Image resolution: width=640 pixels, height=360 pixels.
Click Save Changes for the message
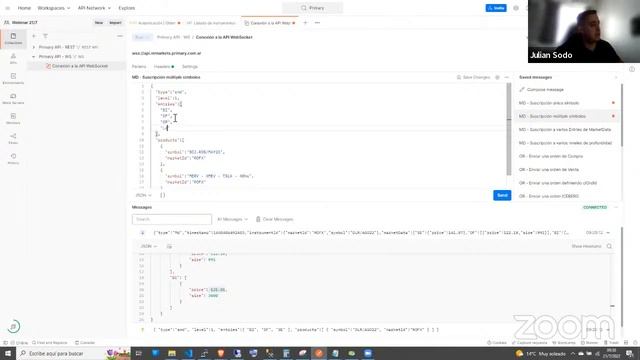473,77
